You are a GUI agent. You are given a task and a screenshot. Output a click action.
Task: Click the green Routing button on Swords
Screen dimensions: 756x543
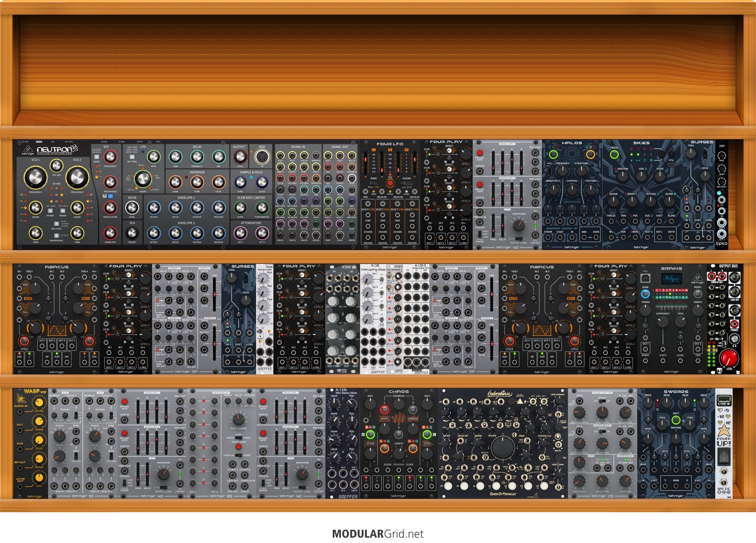676,420
